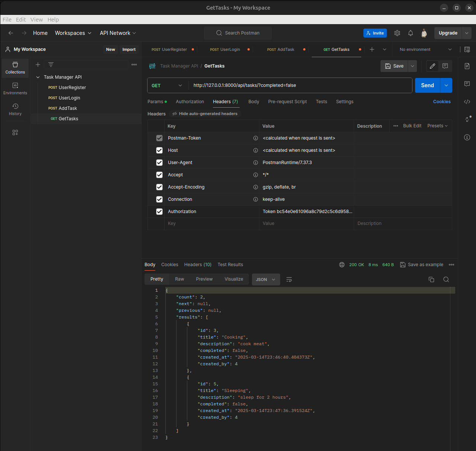The image size is (476, 451).
Task: Uncheck the Authorization header
Action: point(159,212)
